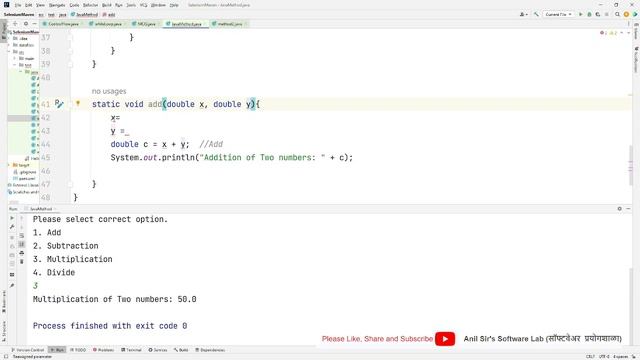
Task: Rerun program using Run panel play icon
Action: (12, 218)
